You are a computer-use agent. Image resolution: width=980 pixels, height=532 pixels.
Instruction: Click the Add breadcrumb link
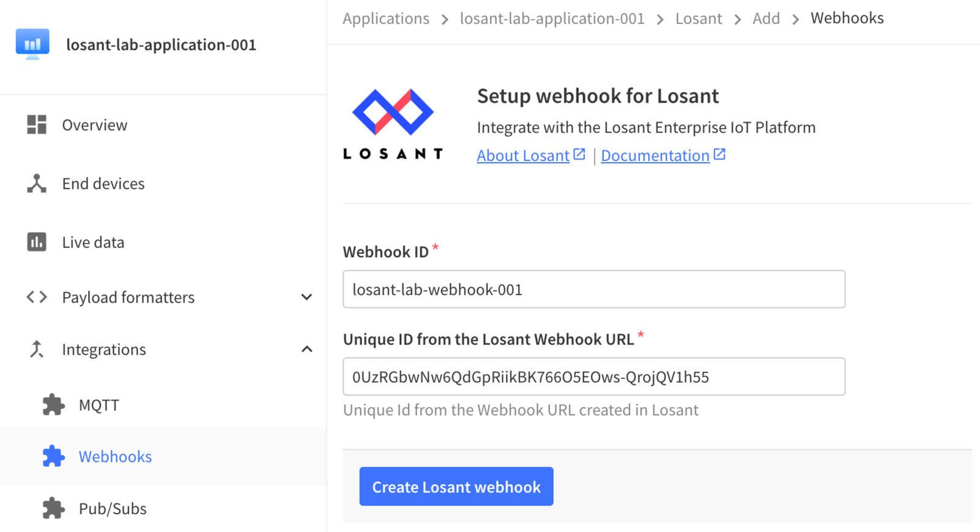766,18
